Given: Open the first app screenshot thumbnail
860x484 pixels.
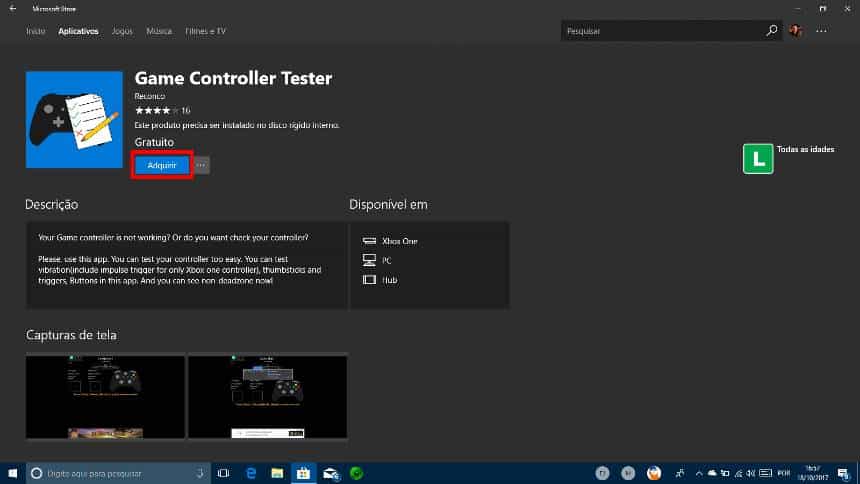Looking at the screenshot, I should tap(105, 397).
